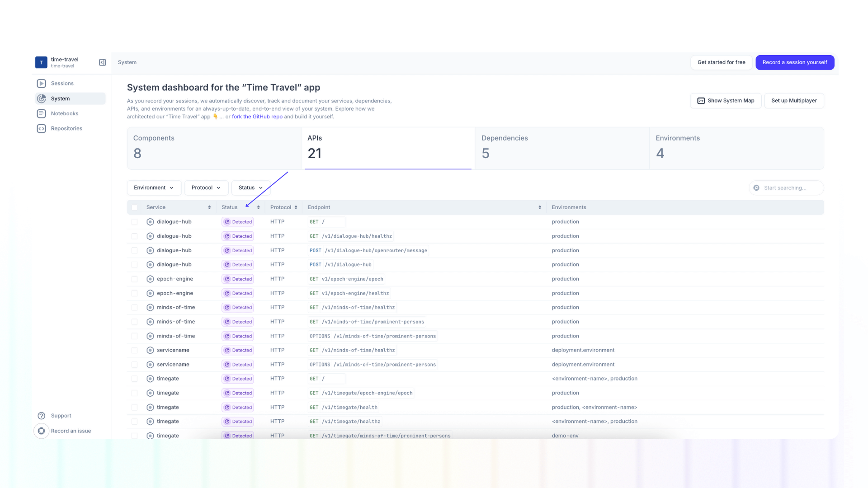Click Detected badge on minds-of-time GET prominent-persons row
Image resolution: width=868 pixels, height=488 pixels.
click(238, 322)
